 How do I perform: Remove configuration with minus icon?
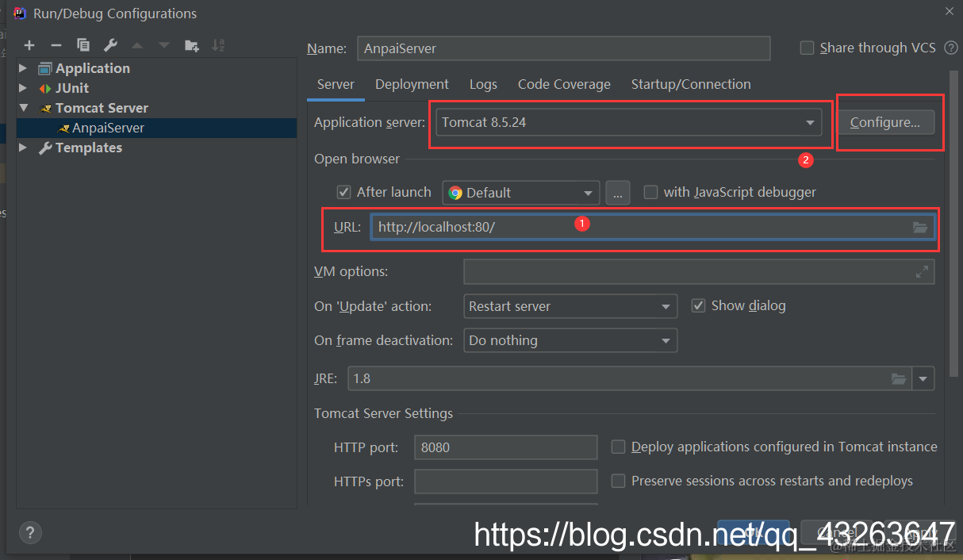[56, 45]
